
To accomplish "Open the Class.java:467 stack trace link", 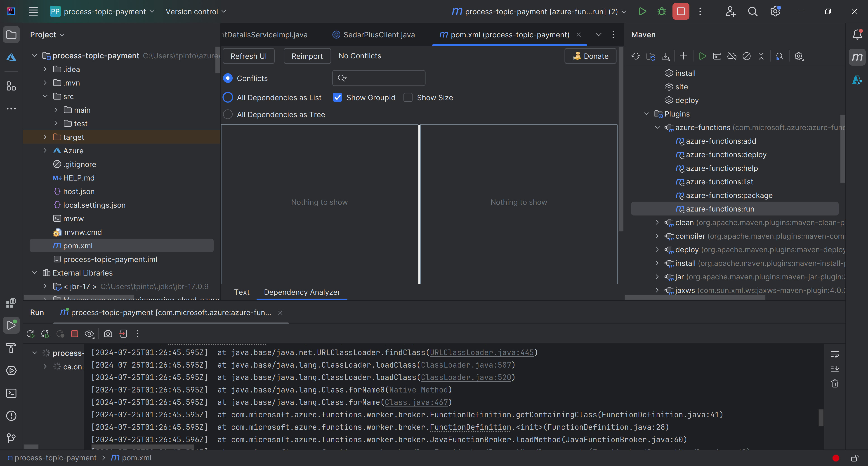I will (x=416, y=402).
